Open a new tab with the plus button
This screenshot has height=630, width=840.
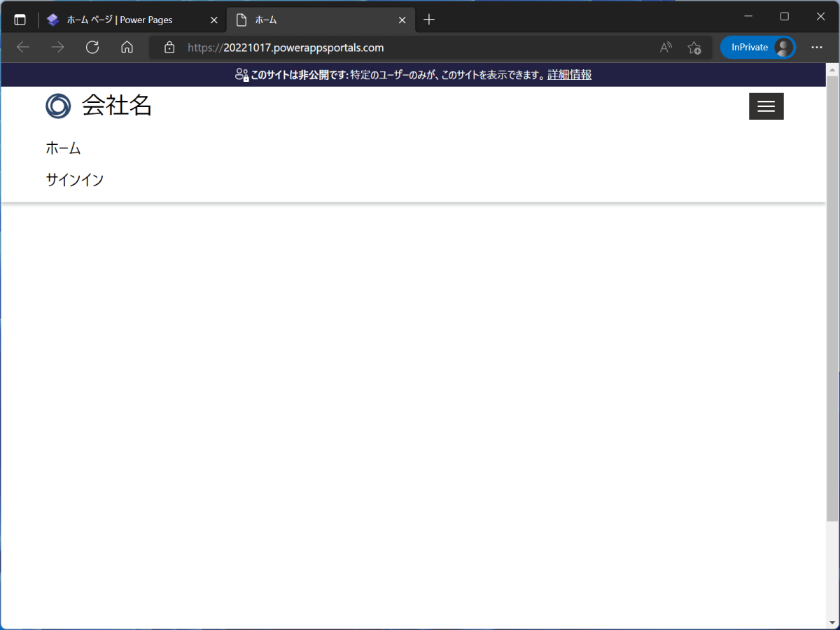pyautogui.click(x=429, y=20)
